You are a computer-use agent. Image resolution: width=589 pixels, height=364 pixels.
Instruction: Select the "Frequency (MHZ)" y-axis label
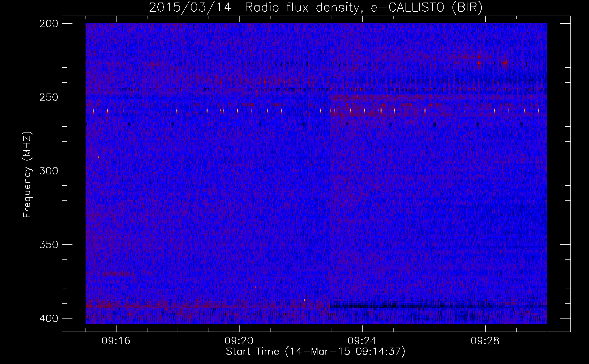[x=27, y=175]
